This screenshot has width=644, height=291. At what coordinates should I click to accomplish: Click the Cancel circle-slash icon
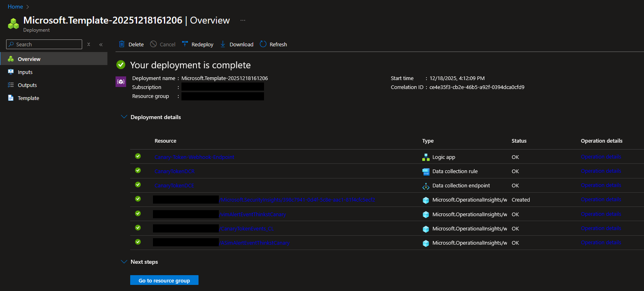click(153, 44)
